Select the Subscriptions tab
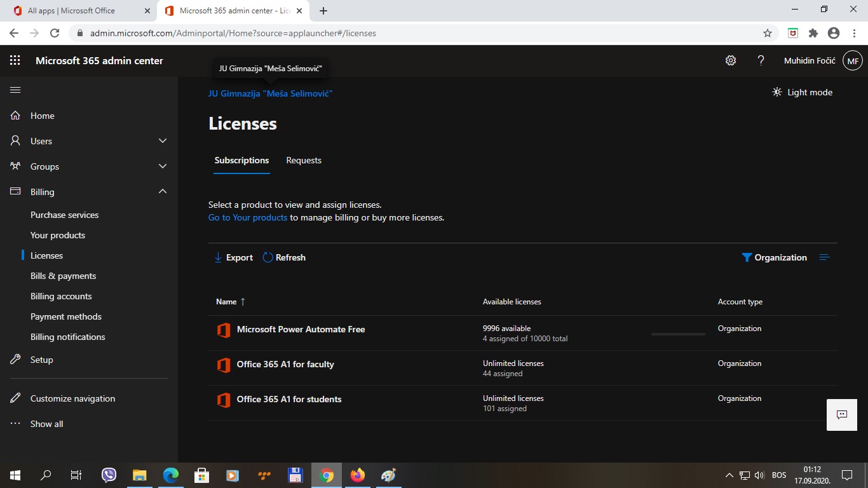The height and width of the screenshot is (488, 868). 241,160
